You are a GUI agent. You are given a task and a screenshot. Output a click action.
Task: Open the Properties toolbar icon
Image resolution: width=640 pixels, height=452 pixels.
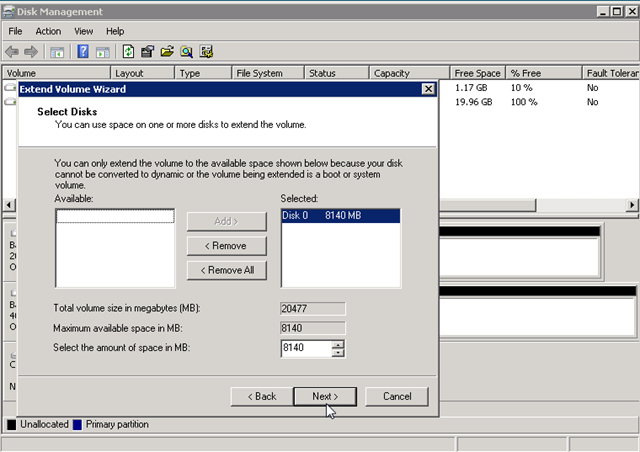(x=147, y=52)
